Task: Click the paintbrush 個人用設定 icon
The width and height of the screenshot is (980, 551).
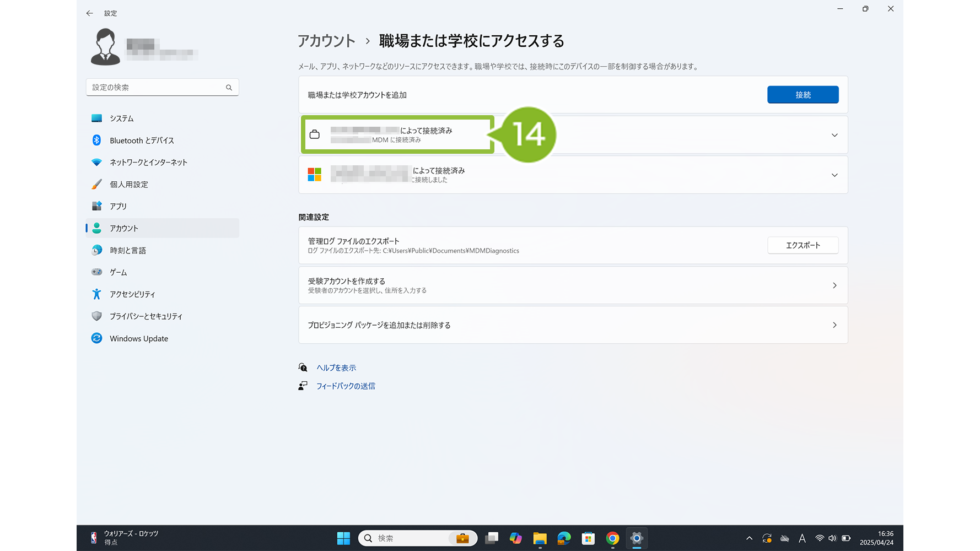Action: [x=96, y=184]
